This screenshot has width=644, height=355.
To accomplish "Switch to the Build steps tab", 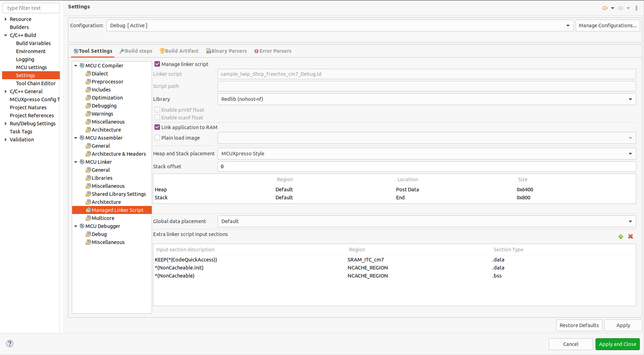I will click(x=136, y=51).
